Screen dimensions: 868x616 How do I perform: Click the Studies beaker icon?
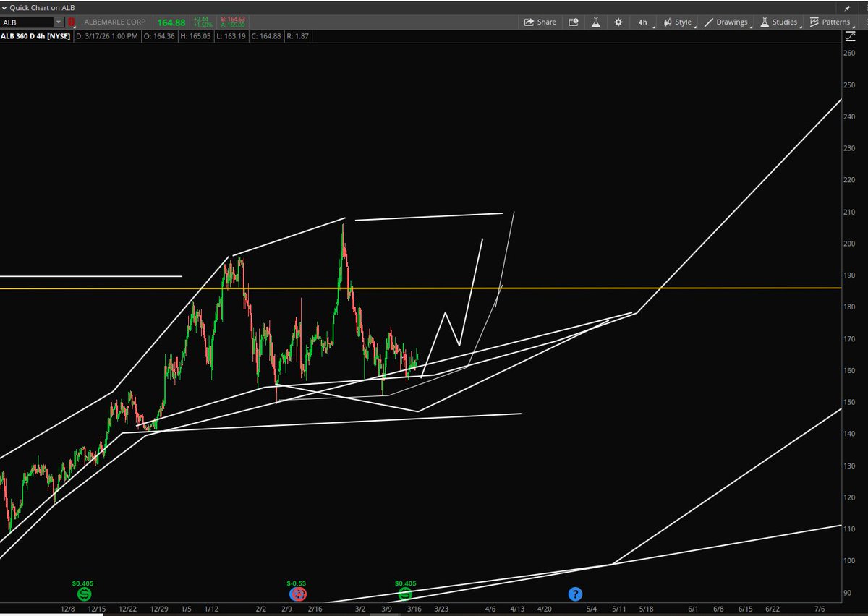(x=765, y=22)
